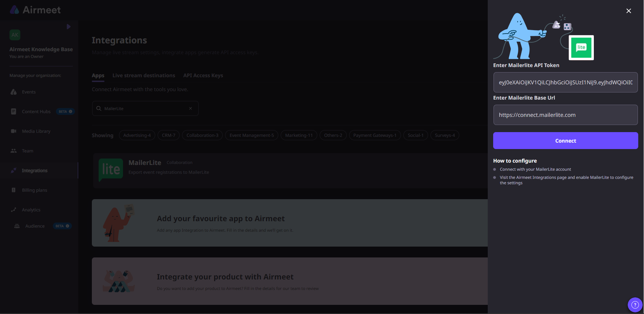Filter by CRM-7 category
Image resolution: width=644 pixels, height=314 pixels.
[168, 135]
